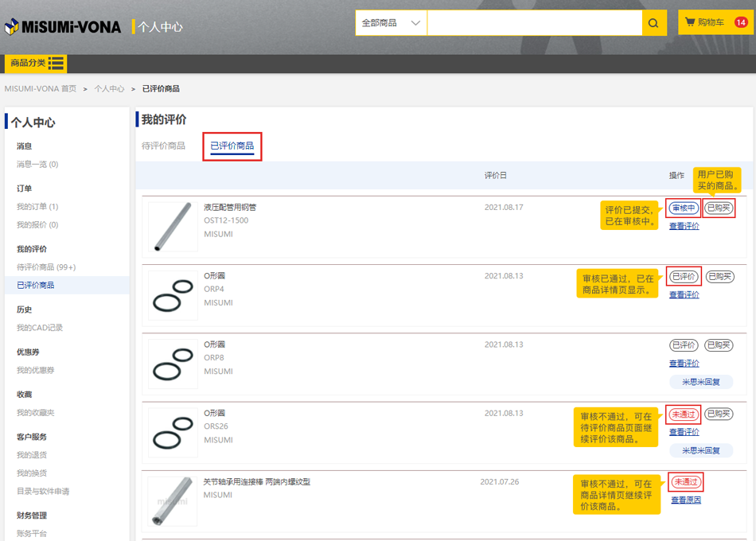The height and width of the screenshot is (541, 756).
Task: Open the 商品分类 category list menu
Action: click(x=36, y=64)
